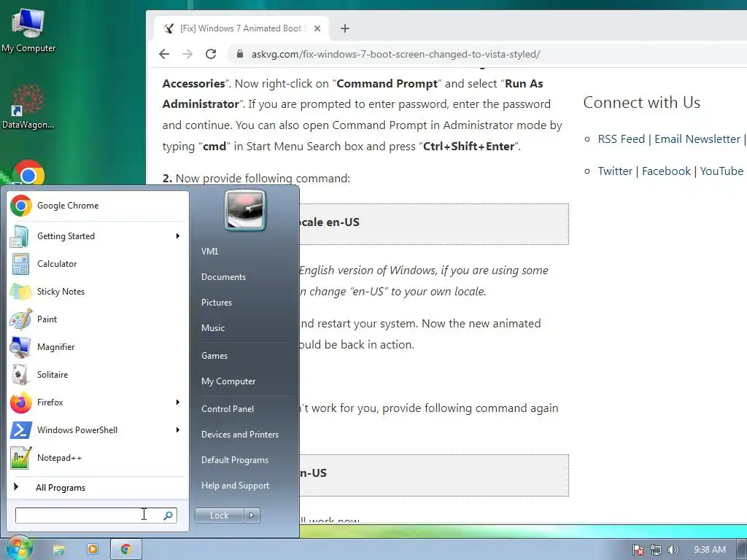Click the Show Desktop strip
The height and width of the screenshot is (560, 747).
pyautogui.click(x=742, y=550)
